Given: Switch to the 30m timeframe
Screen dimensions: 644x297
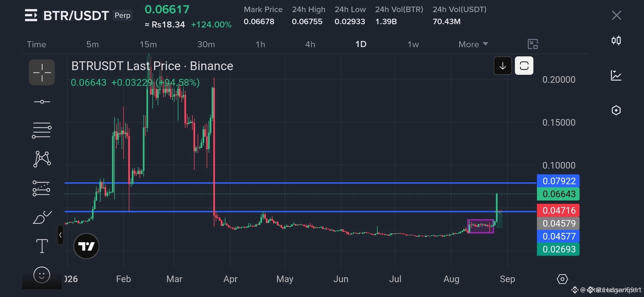Looking at the screenshot, I should click(206, 44).
